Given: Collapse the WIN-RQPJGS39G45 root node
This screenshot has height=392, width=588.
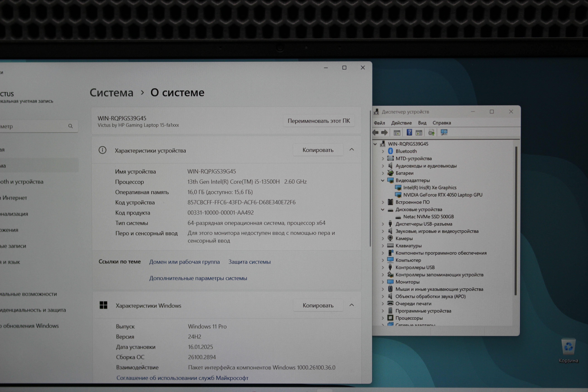Looking at the screenshot, I should pyautogui.click(x=375, y=144).
